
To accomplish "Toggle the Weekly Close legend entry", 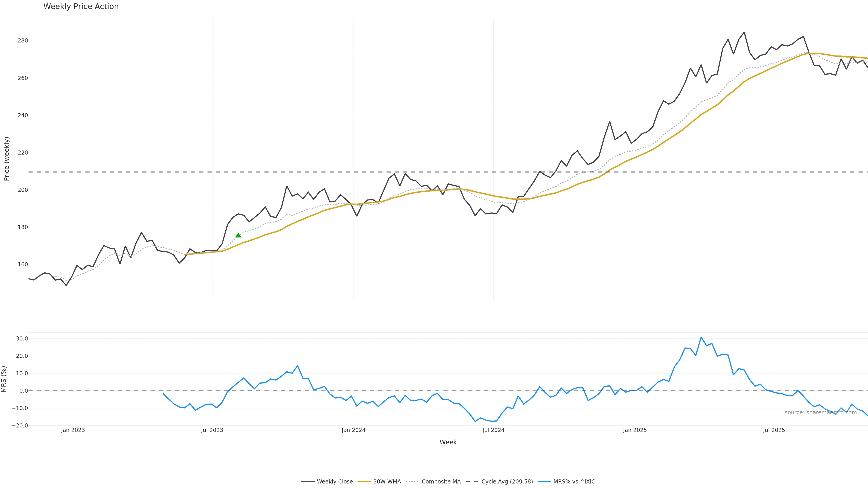I will pyautogui.click(x=335, y=482).
